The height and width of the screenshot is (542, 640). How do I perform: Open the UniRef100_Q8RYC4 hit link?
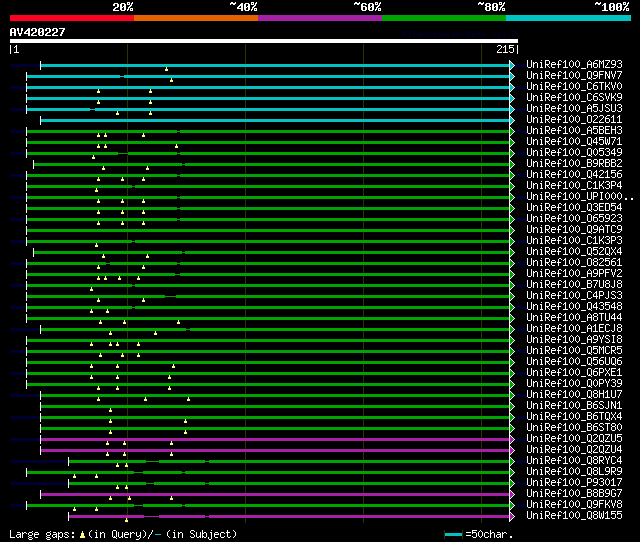[574, 461]
